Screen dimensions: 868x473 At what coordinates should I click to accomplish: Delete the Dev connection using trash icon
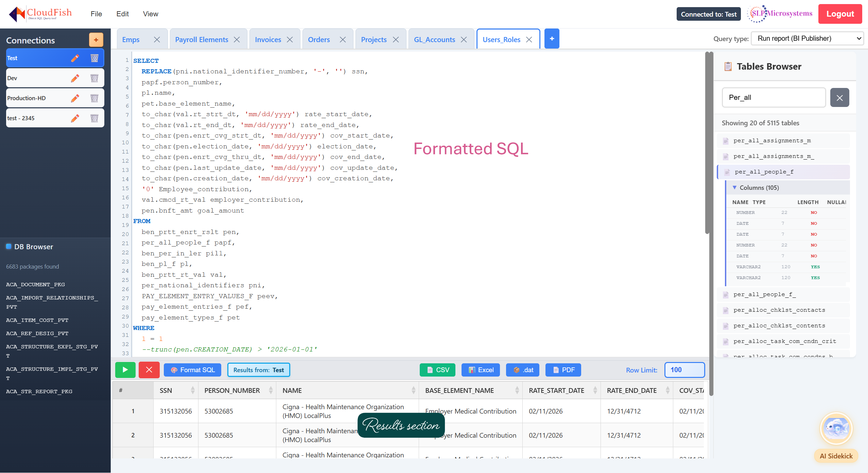[x=94, y=78]
